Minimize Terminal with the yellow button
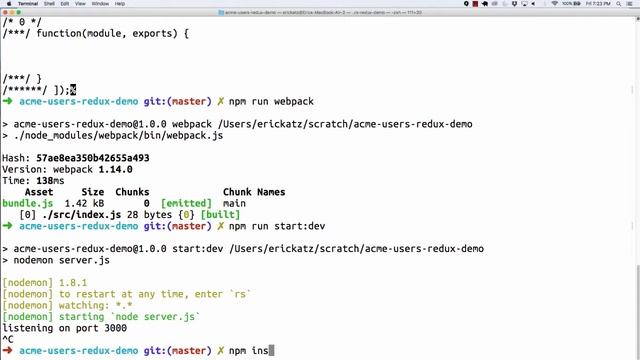Viewport: 640px width, 360px height. point(12,13)
